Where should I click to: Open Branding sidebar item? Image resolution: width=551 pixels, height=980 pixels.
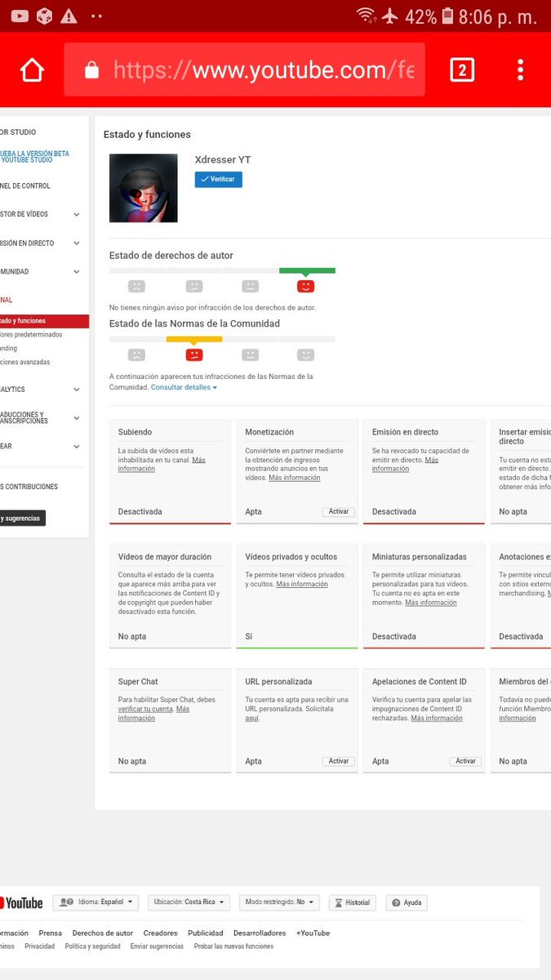pyautogui.click(x=8, y=349)
